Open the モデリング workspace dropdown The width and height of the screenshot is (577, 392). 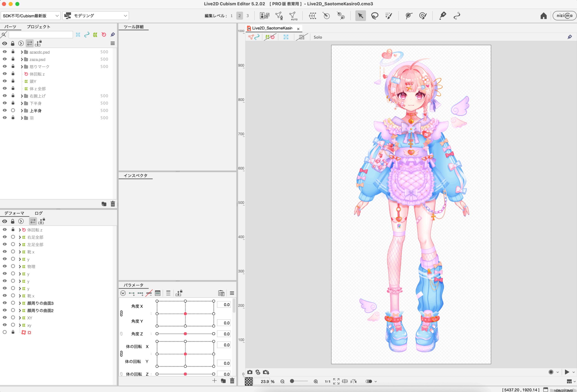[96, 16]
